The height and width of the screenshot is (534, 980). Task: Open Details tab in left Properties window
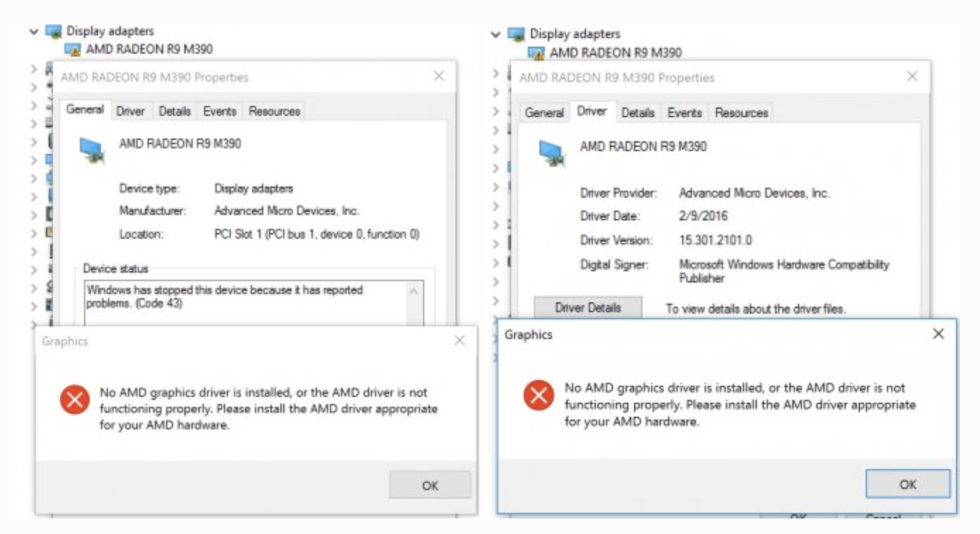click(x=174, y=111)
